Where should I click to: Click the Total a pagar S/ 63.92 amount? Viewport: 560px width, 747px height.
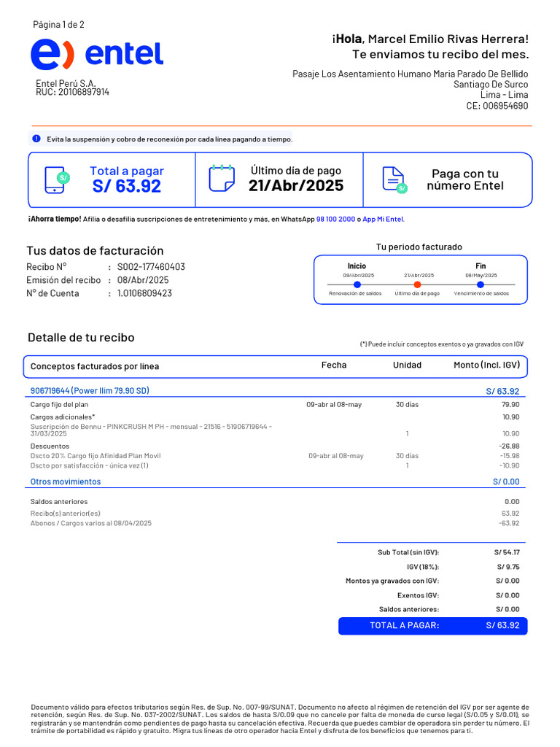[x=127, y=186]
